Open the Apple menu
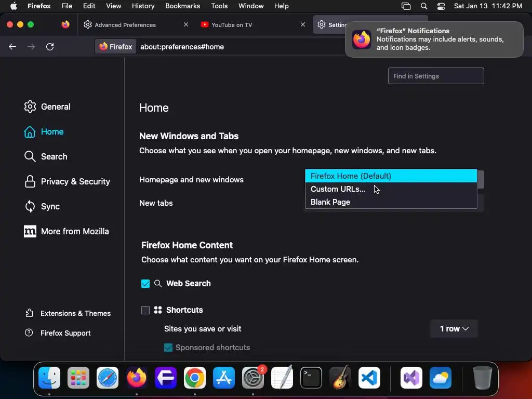 [x=14, y=6]
